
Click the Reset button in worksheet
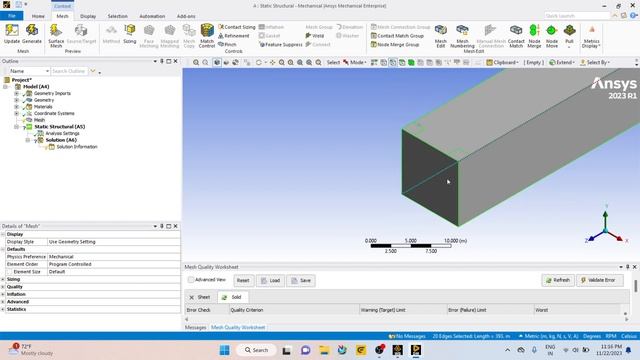(243, 280)
